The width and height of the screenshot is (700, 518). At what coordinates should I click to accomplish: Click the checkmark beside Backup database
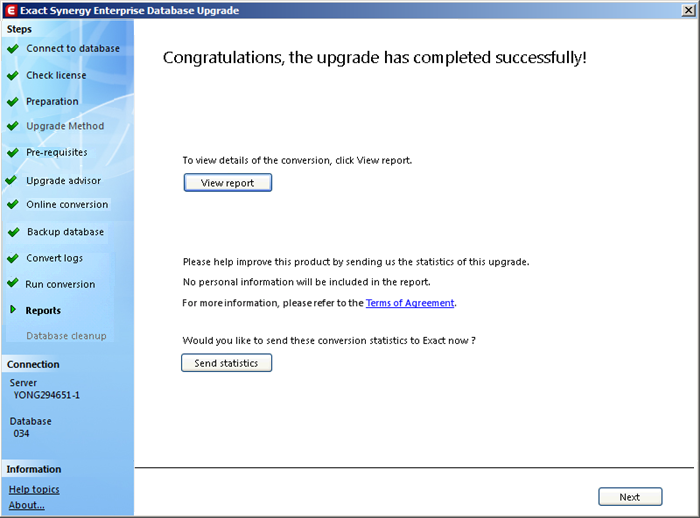pos(14,232)
